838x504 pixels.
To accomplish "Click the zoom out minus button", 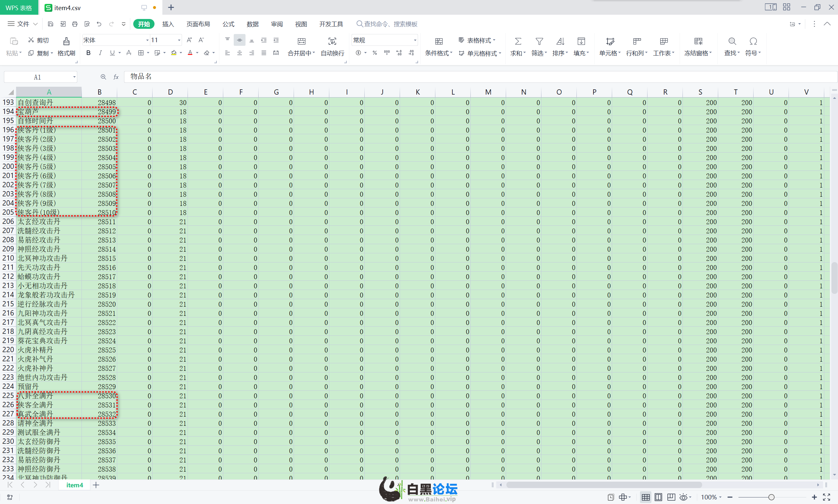I will [x=730, y=497].
